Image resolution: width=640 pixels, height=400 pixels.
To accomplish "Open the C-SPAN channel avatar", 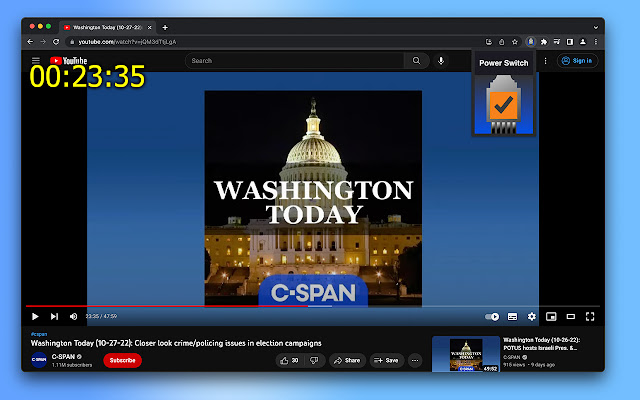I will tap(39, 360).
